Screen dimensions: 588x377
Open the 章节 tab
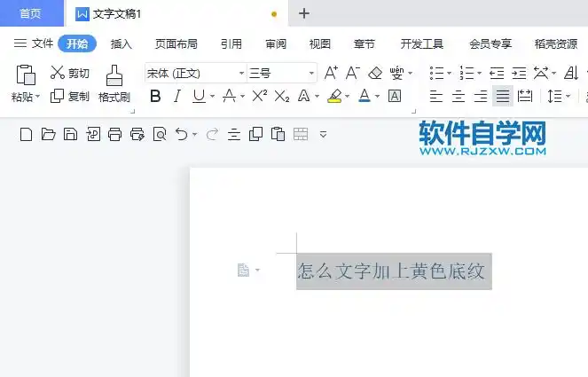click(365, 43)
